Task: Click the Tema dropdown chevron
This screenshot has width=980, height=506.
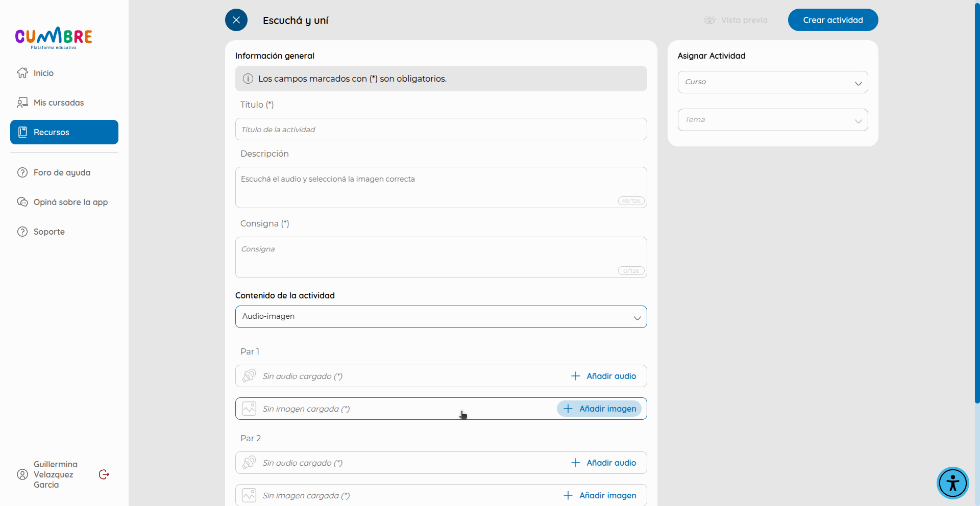Action: tap(858, 121)
